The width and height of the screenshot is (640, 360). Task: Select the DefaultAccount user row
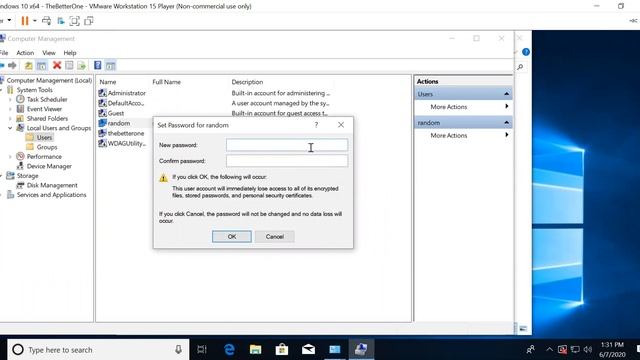[x=125, y=103]
